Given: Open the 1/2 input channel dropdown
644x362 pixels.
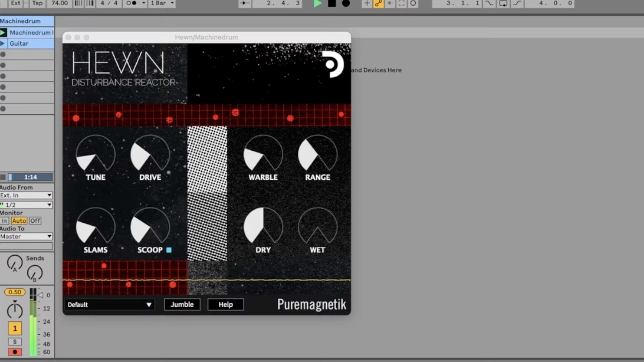Looking at the screenshot, I should 26,205.
